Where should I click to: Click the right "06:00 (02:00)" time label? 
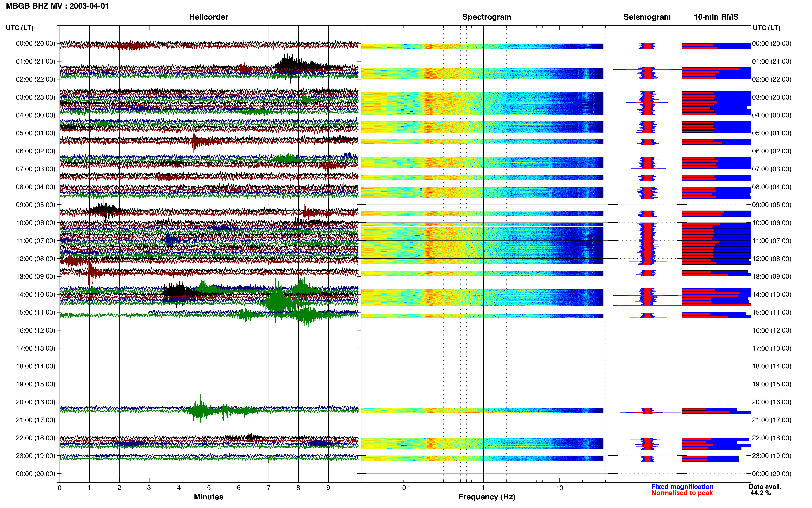pyautogui.click(x=772, y=151)
